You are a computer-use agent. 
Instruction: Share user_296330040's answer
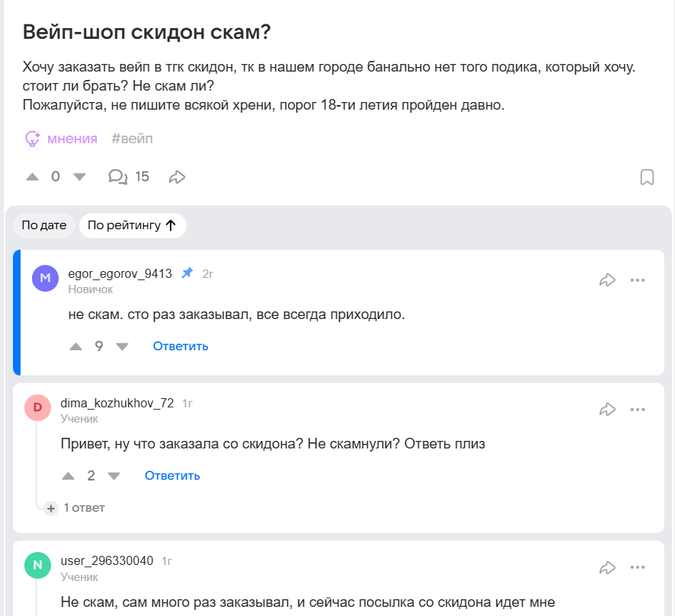[607, 567]
